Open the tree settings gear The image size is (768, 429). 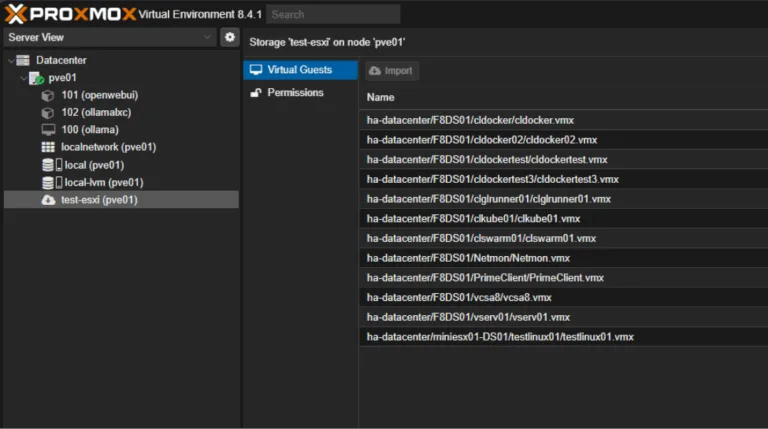pyautogui.click(x=230, y=37)
